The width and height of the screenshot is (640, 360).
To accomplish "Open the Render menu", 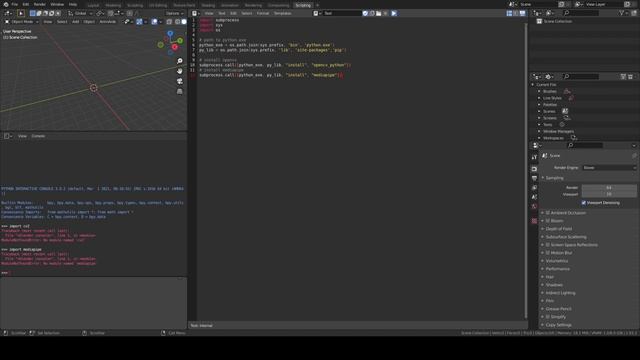I will pyautogui.click(x=40, y=4).
